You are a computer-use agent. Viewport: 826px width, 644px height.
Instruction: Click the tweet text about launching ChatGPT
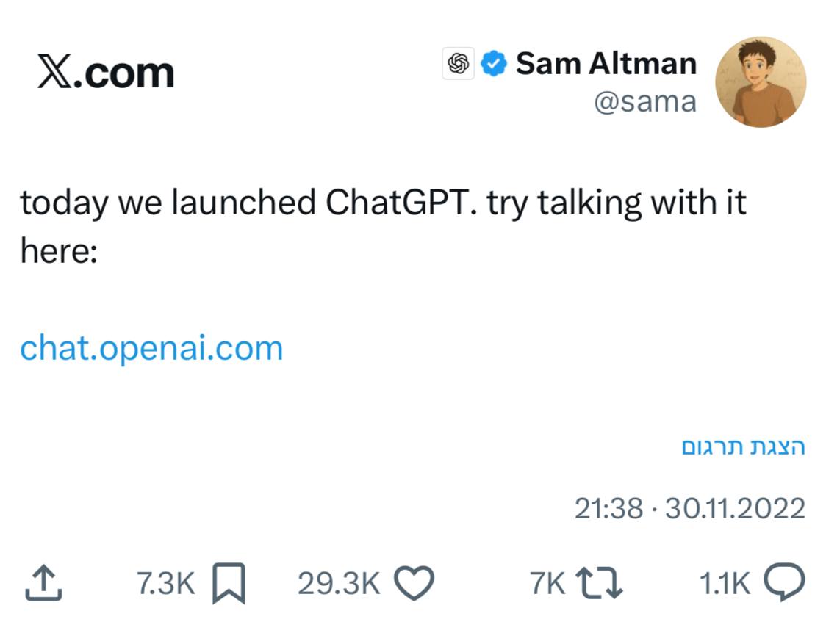pyautogui.click(x=382, y=203)
